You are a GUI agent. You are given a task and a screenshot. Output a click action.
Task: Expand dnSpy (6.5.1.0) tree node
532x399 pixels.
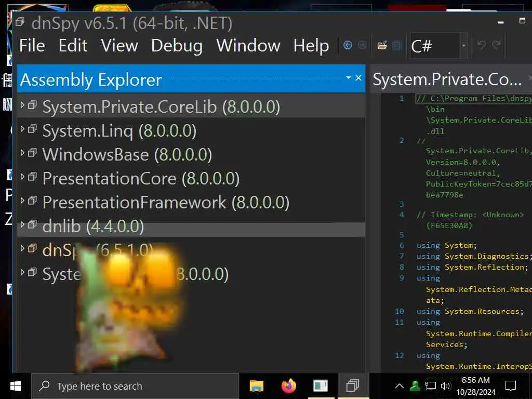pos(22,248)
